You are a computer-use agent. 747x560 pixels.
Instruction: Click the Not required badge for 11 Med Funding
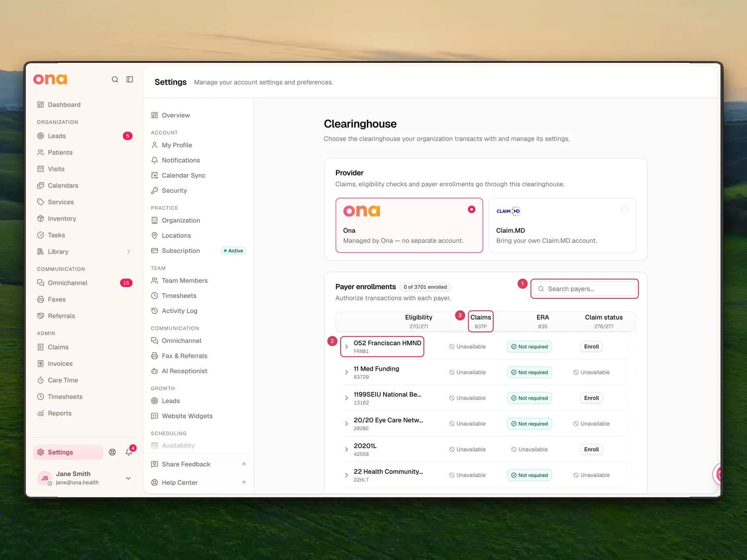click(530, 372)
